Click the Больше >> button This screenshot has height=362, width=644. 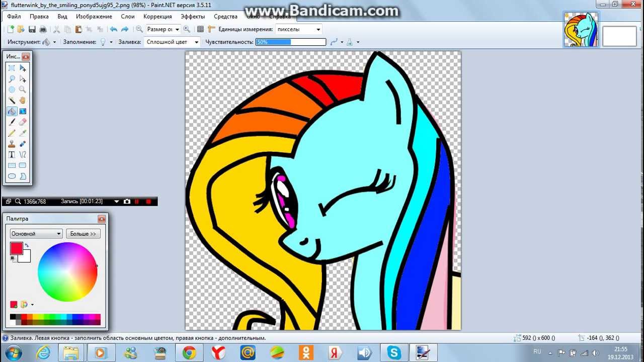[83, 234]
